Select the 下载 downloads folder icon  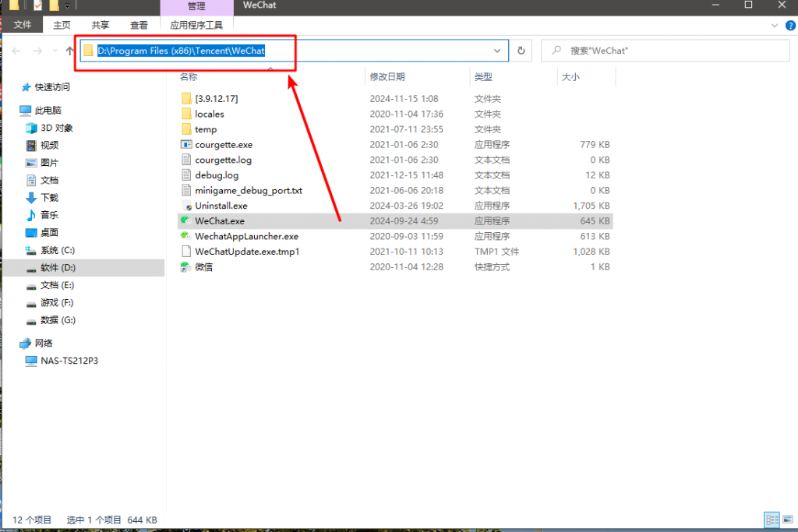tap(31, 198)
